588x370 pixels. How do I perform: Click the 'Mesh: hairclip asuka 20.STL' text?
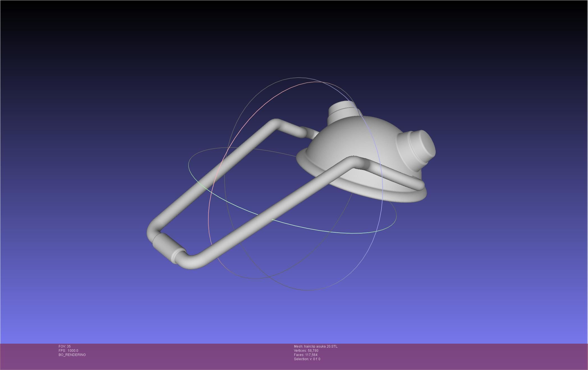(x=316, y=346)
